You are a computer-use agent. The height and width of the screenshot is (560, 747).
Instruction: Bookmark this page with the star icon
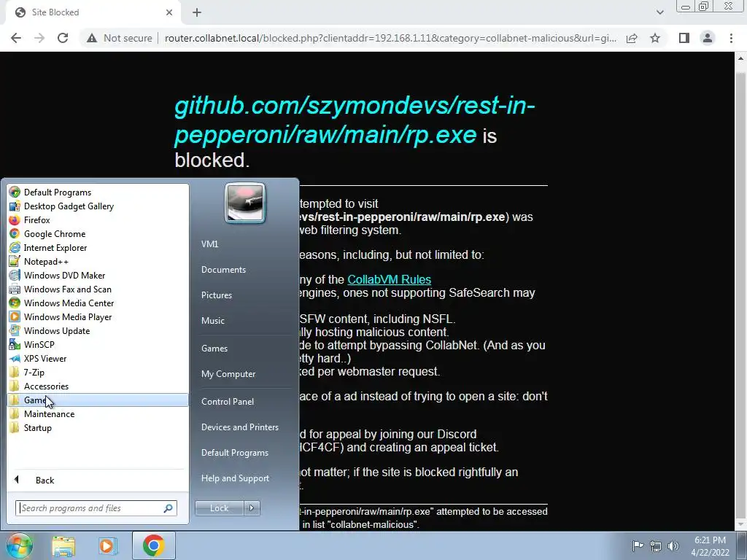655,38
